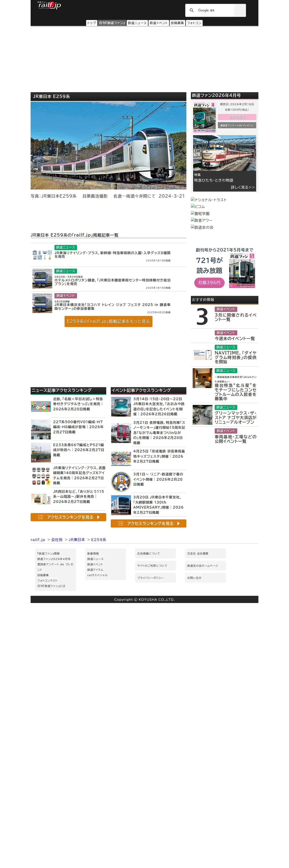
Task: Open the E233系青667編成 news item
Action: (x=79, y=450)
